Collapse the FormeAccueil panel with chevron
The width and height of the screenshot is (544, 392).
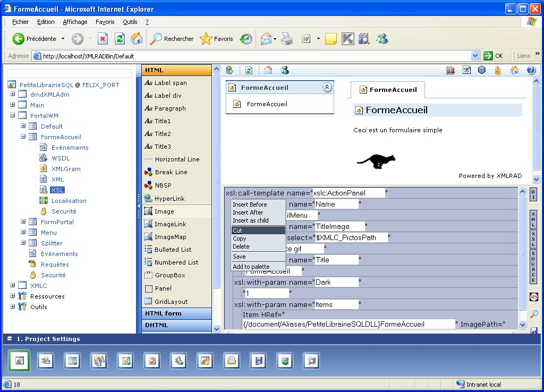tap(327, 88)
